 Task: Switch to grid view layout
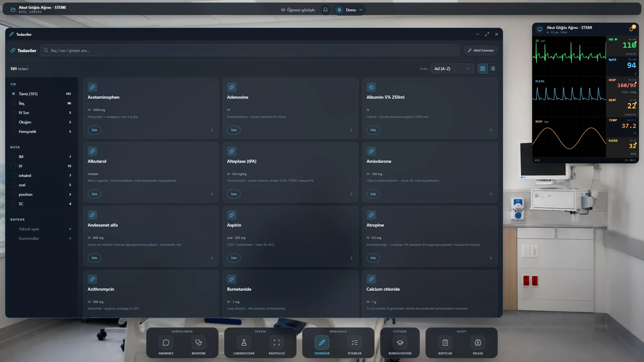pos(483,69)
